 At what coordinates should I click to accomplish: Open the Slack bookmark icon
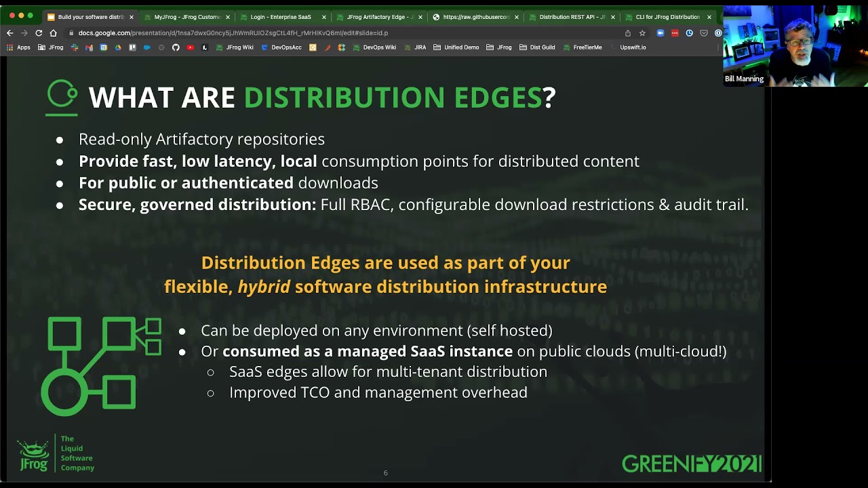point(75,47)
